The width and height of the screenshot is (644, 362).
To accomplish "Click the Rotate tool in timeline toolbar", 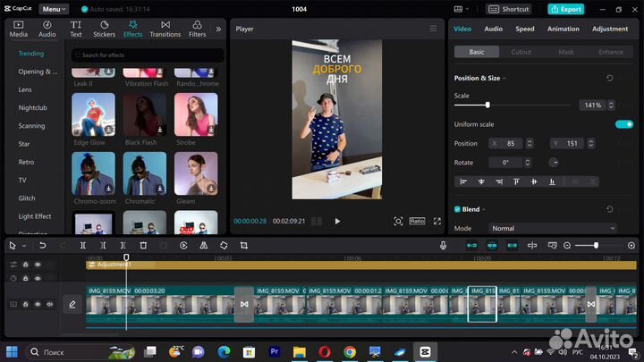I will pyautogui.click(x=224, y=246).
